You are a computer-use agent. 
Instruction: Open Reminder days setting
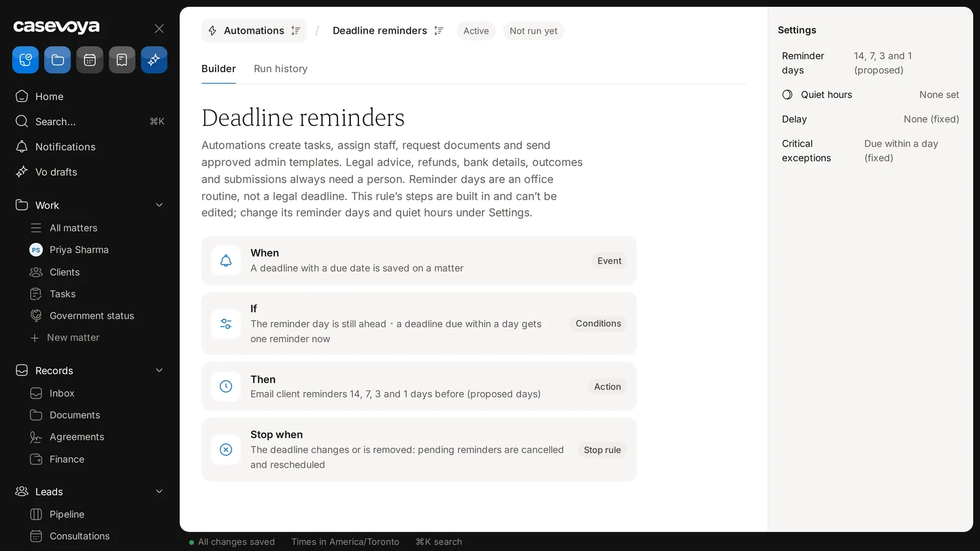pyautogui.click(x=870, y=63)
